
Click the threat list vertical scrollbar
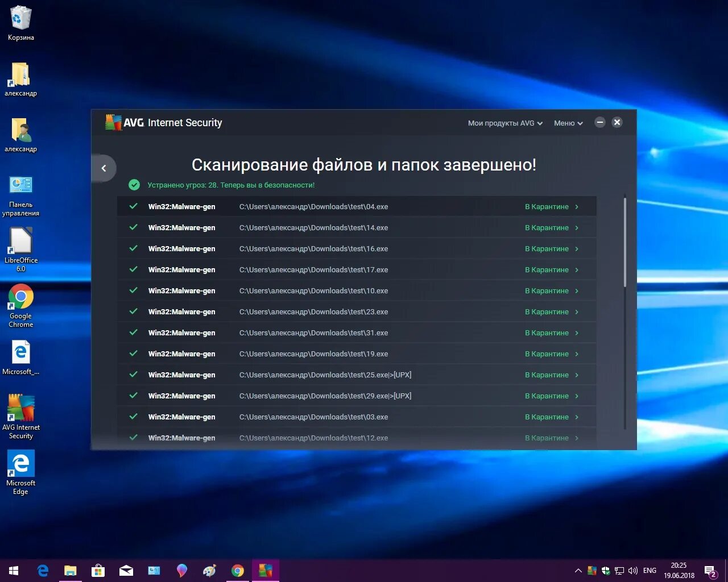point(625,243)
